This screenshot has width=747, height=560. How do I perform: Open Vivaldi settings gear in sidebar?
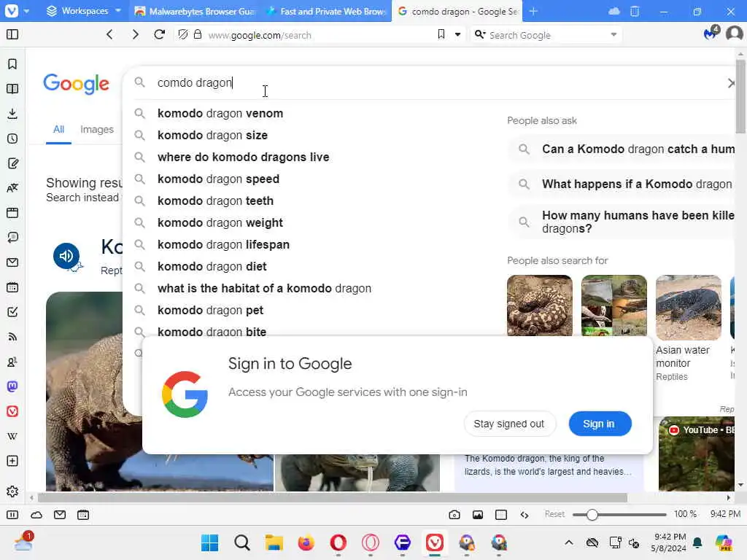(x=12, y=491)
